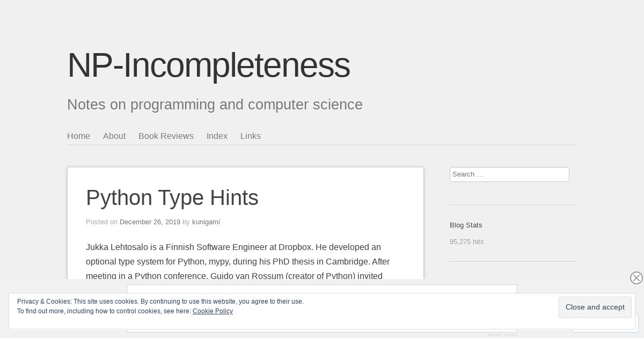
Task: Click the Close and accept button
Action: click(595, 307)
